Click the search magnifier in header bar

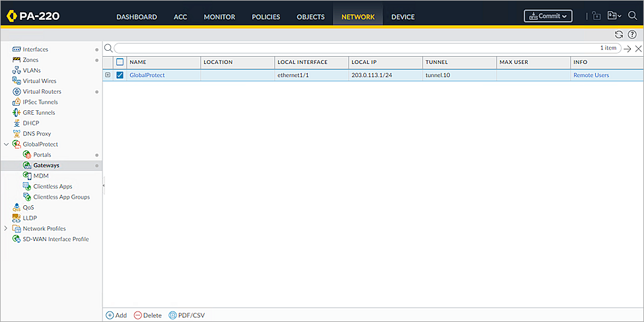pyautogui.click(x=632, y=16)
